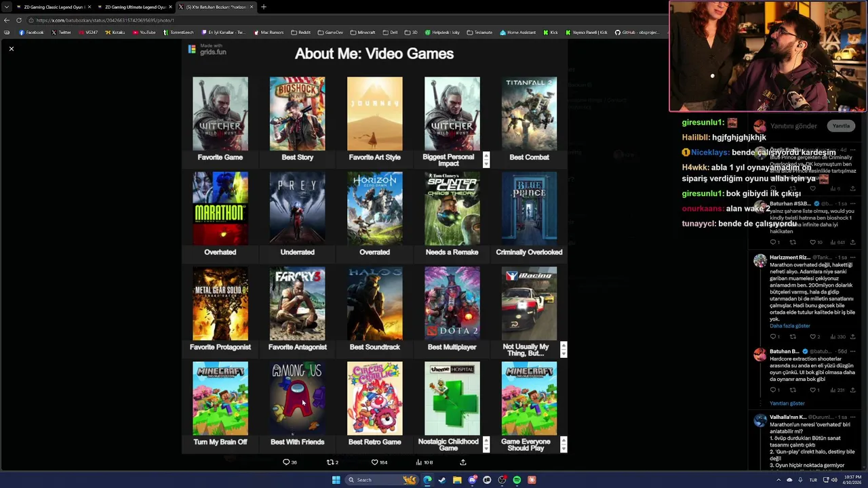
Task: Open the Kick bookmark
Action: tap(551, 33)
